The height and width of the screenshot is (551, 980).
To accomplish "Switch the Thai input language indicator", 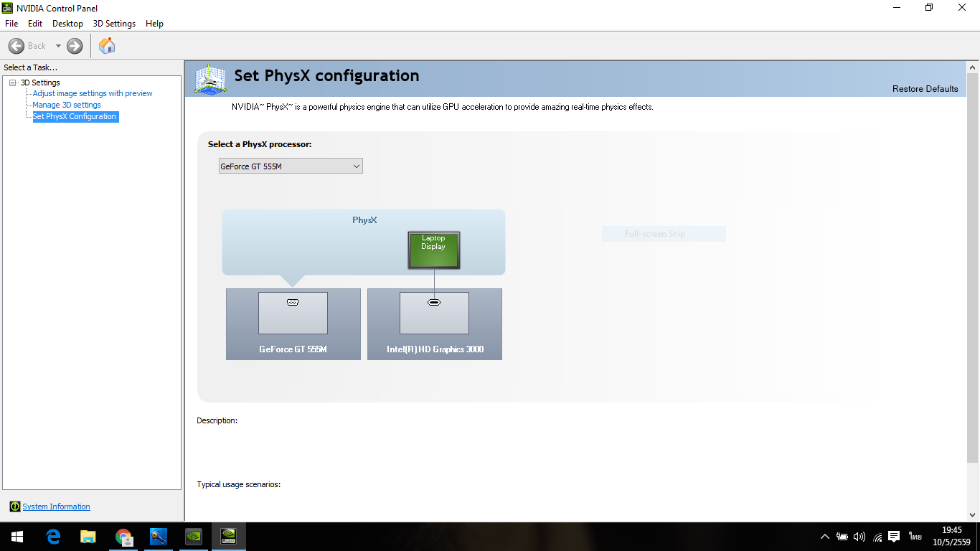I will click(915, 537).
